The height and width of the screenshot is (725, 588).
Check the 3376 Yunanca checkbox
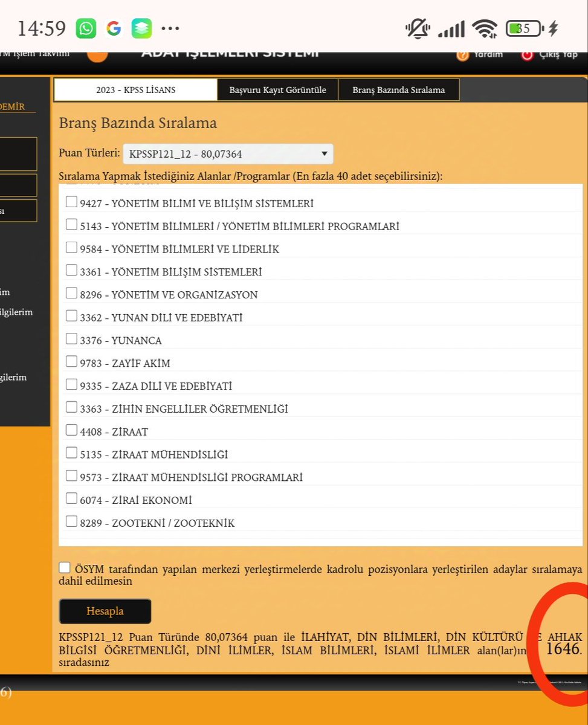71,339
